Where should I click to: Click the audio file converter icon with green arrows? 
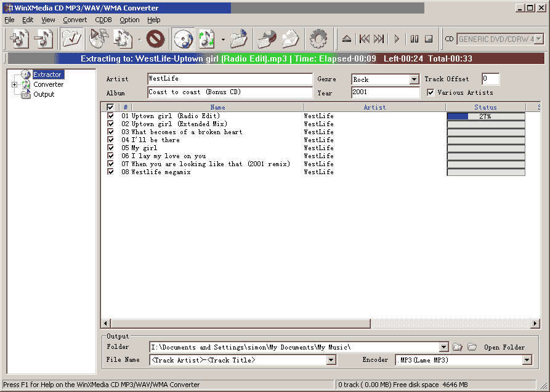click(207, 39)
